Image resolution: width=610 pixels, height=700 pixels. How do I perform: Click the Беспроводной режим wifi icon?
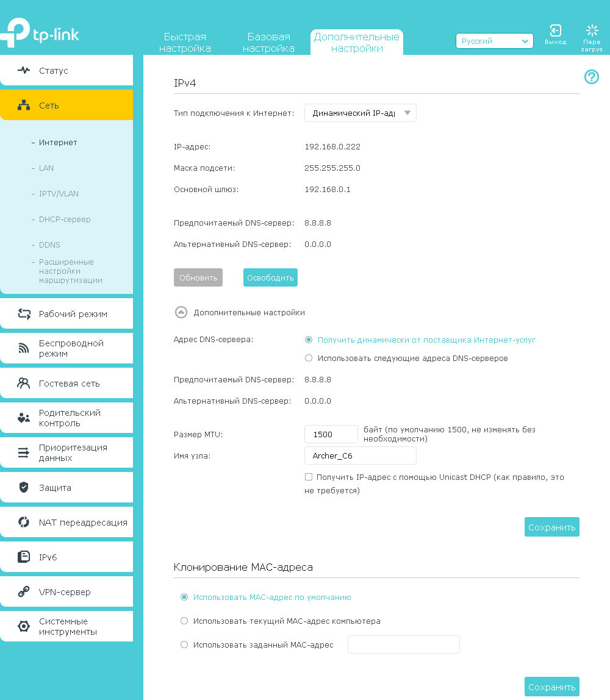(24, 348)
